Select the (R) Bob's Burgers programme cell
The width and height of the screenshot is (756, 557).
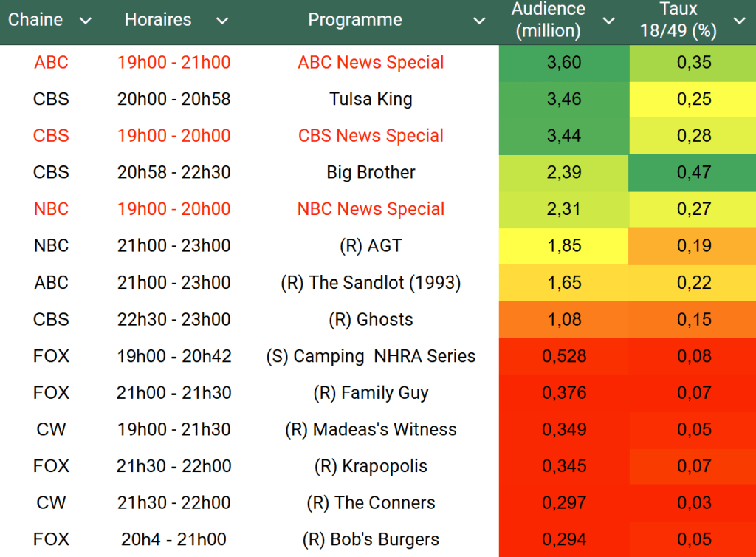[x=371, y=539]
